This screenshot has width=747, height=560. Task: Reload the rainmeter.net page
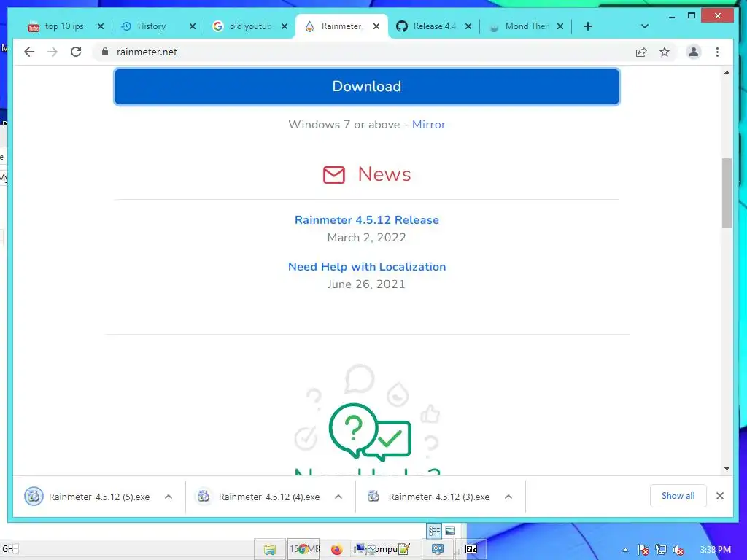click(76, 52)
